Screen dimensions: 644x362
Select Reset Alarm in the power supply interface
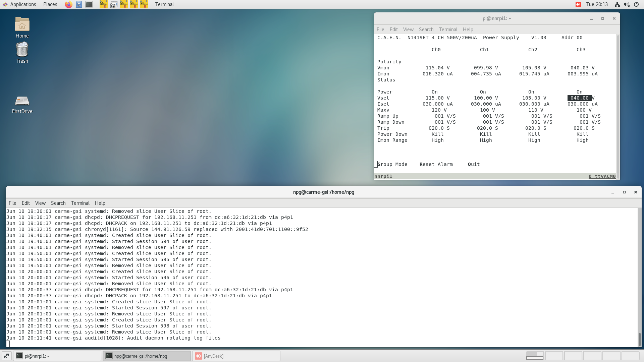click(436, 164)
